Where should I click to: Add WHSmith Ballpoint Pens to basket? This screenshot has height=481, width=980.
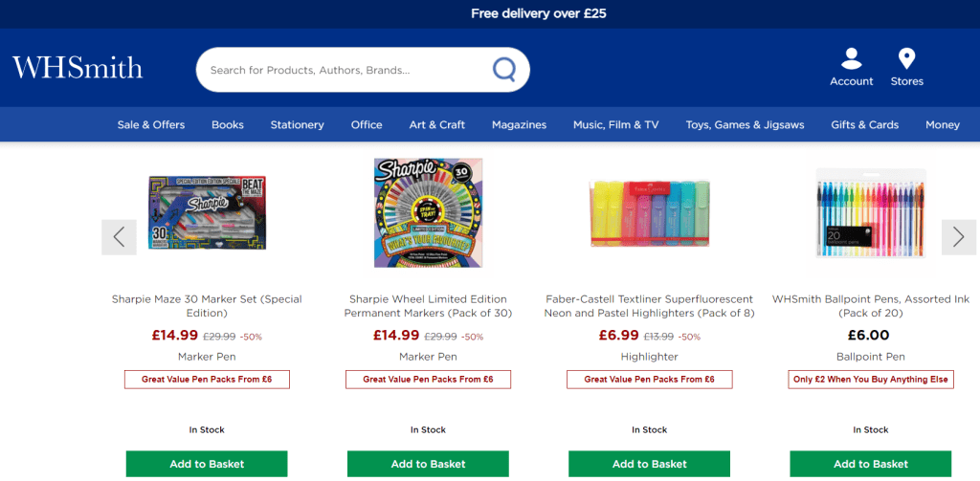pos(871,464)
